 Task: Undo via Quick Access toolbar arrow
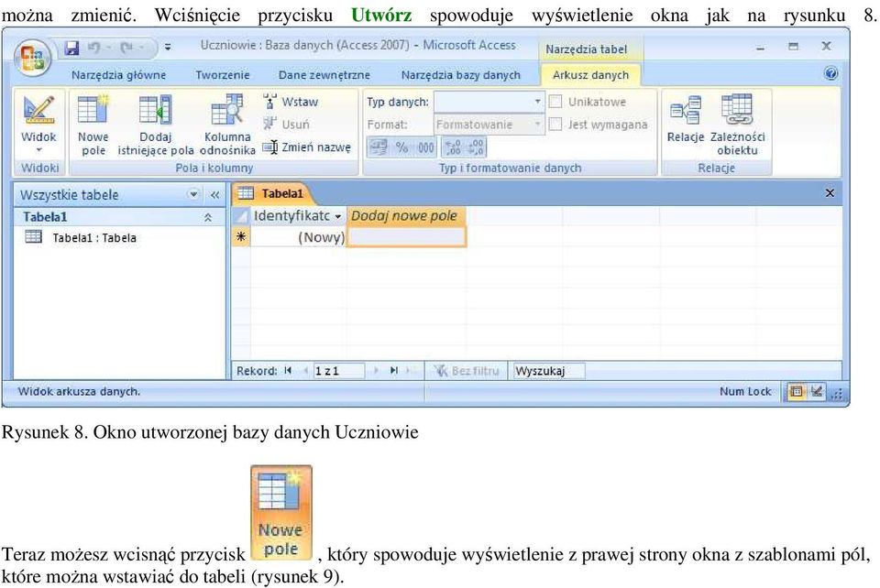point(93,49)
